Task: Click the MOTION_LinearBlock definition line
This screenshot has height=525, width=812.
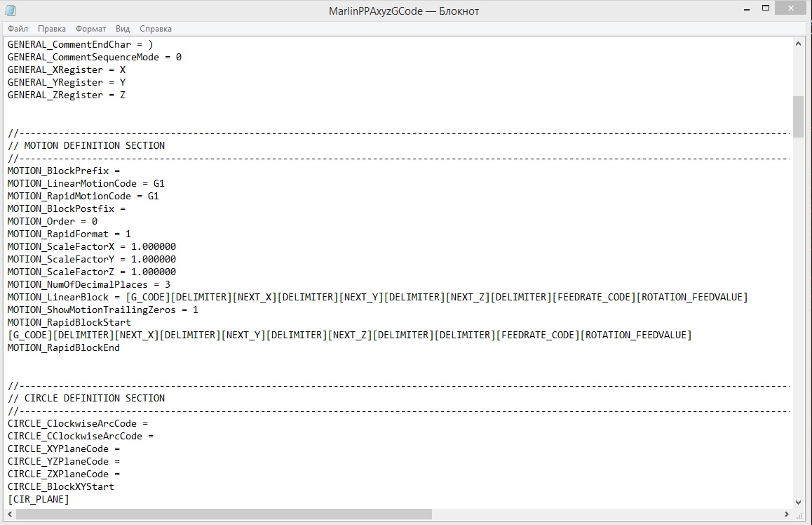Action: tap(377, 298)
